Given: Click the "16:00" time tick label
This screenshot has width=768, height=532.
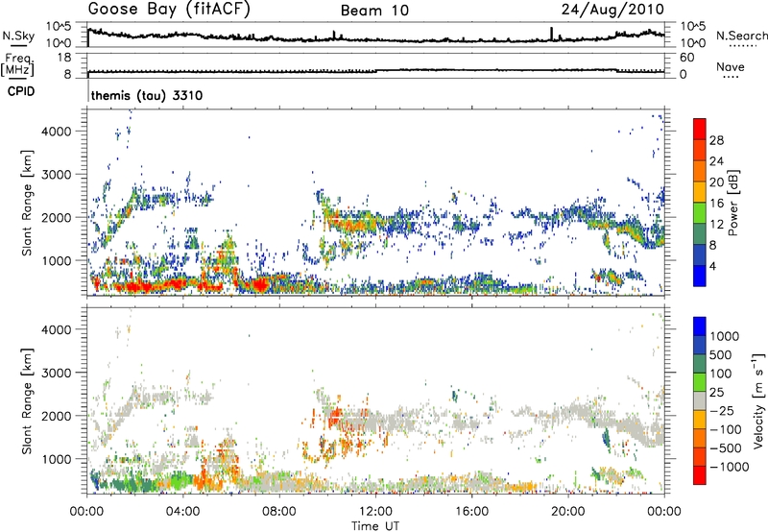Looking at the screenshot, I should 471,512.
